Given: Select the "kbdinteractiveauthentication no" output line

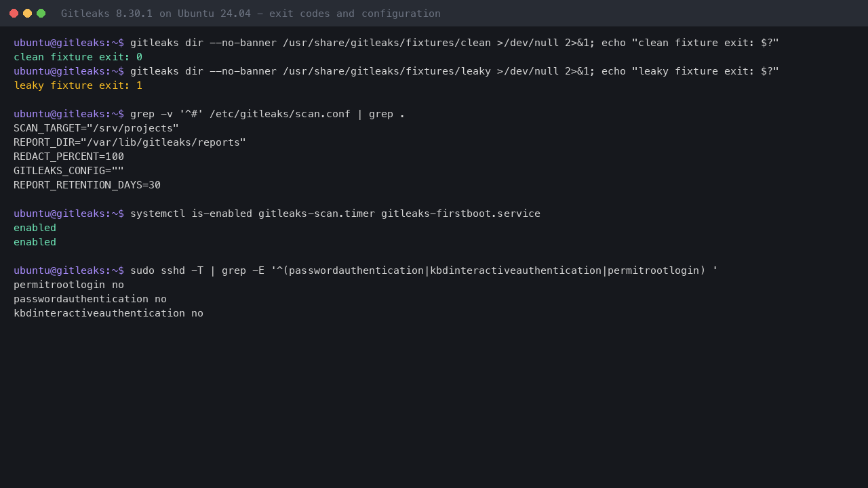Looking at the screenshot, I should pos(108,313).
